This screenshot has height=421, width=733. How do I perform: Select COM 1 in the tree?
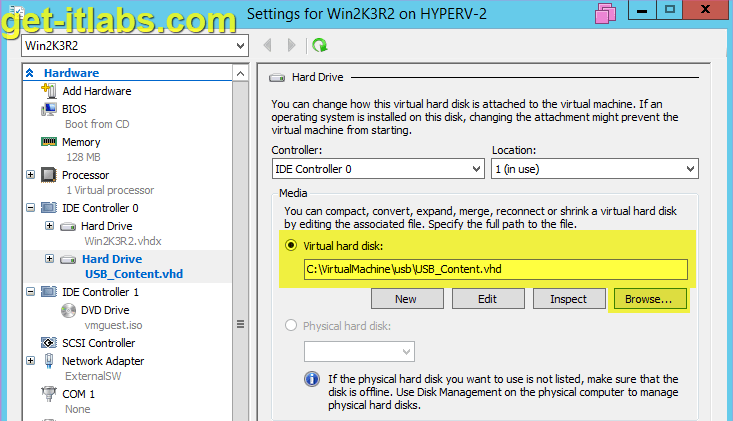pos(79,394)
